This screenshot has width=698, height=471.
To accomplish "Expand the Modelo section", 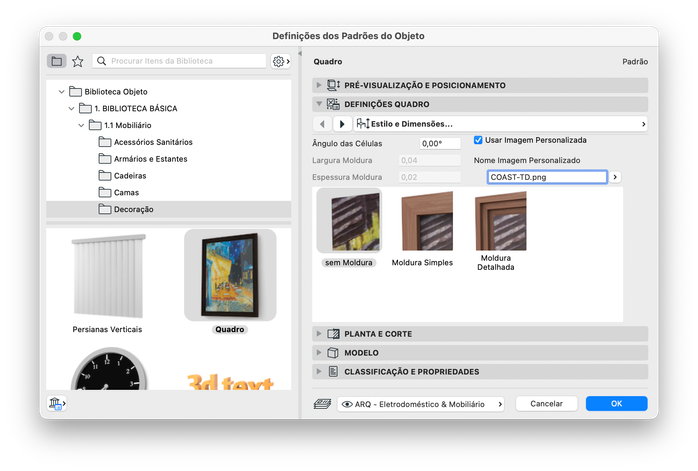I will pos(319,353).
